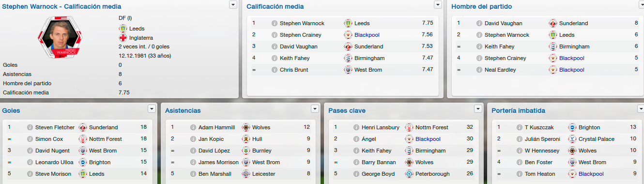The width and height of the screenshot is (644, 184).
Task: Open the Asistencias panel dropdown arrow
Action: pos(315,108)
